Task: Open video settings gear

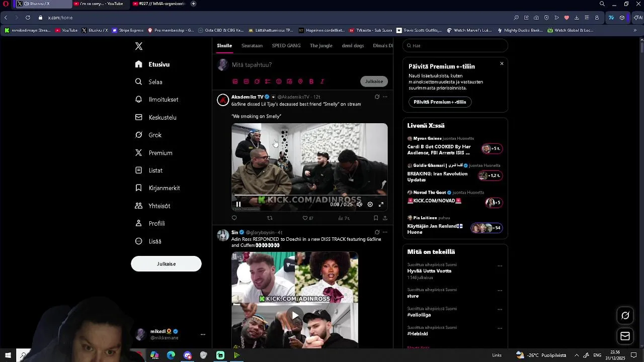Action: (x=370, y=205)
